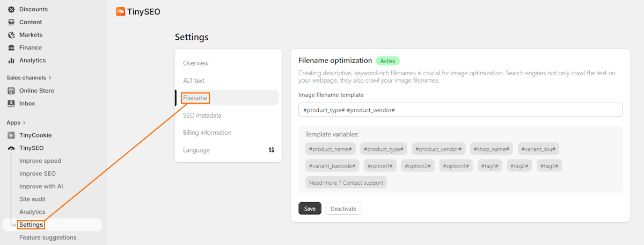This screenshot has width=644, height=245.
Task: Click the TinySEO orange logo icon
Action: (121, 11)
